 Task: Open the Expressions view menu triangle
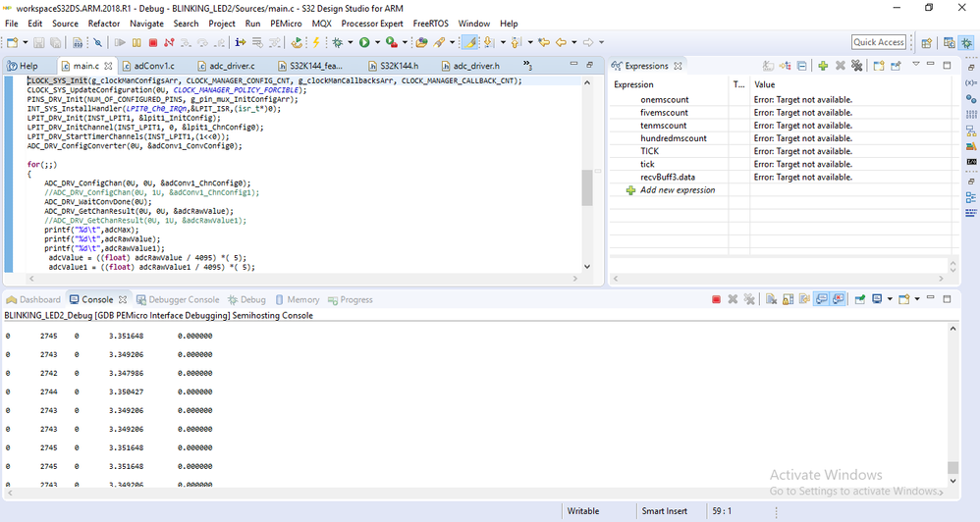coord(915,65)
